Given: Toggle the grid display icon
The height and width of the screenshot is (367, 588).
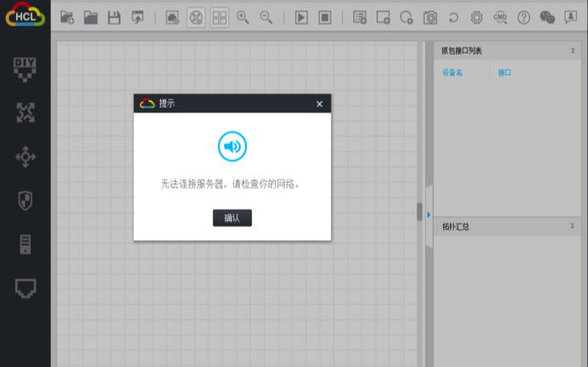Looking at the screenshot, I should [x=220, y=17].
